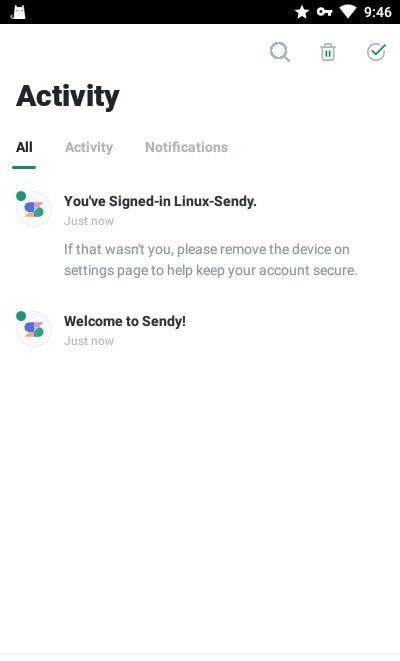The image size is (400, 661).
Task: Tap the star icon in status bar
Action: click(x=302, y=12)
